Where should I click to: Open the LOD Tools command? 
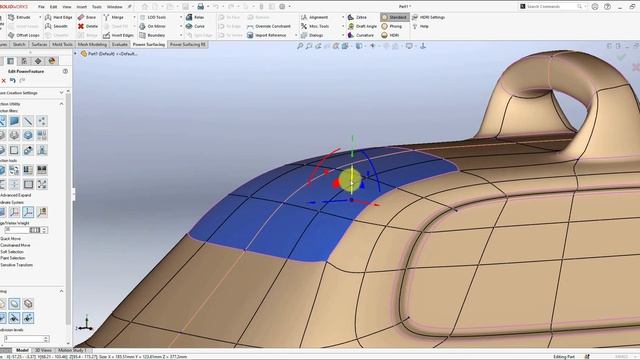coord(153,17)
